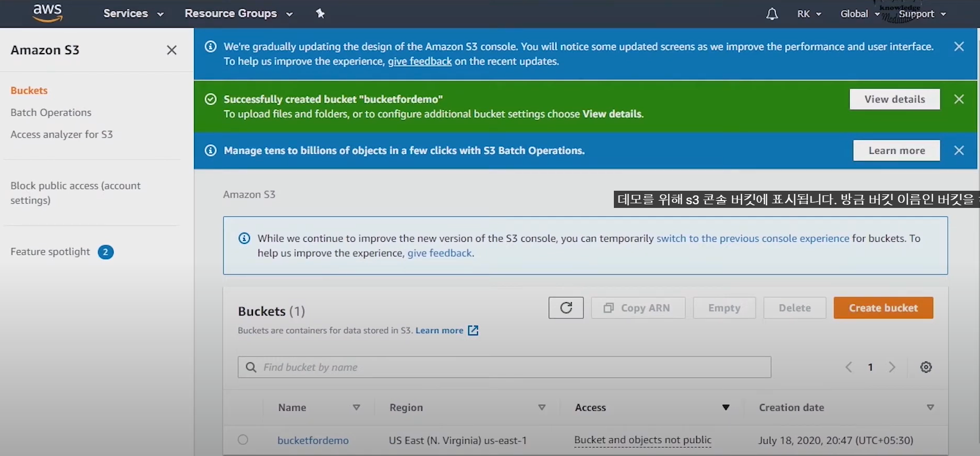Expand the Resource Groups menu
980x456 pixels.
pyautogui.click(x=238, y=14)
